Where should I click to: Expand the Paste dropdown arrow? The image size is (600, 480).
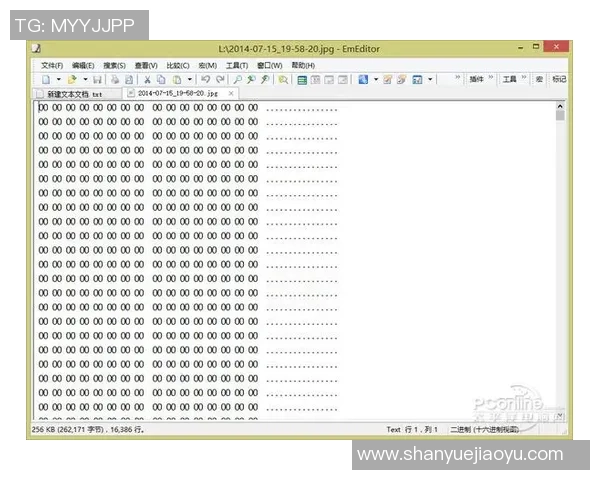click(x=189, y=79)
